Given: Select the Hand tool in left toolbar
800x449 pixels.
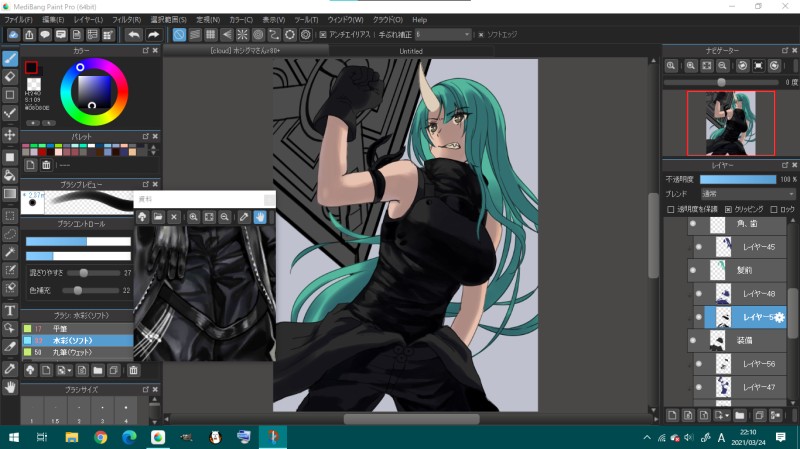Looking at the screenshot, I should point(10,387).
